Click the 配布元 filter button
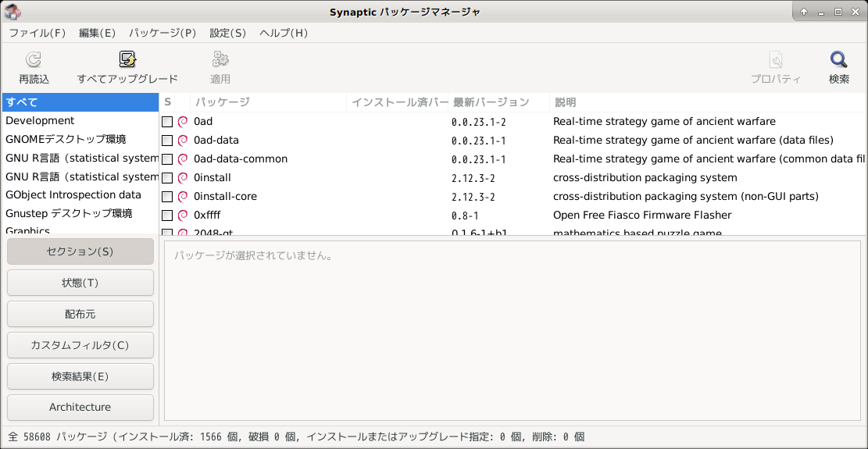This screenshot has width=868, height=449. 80,314
